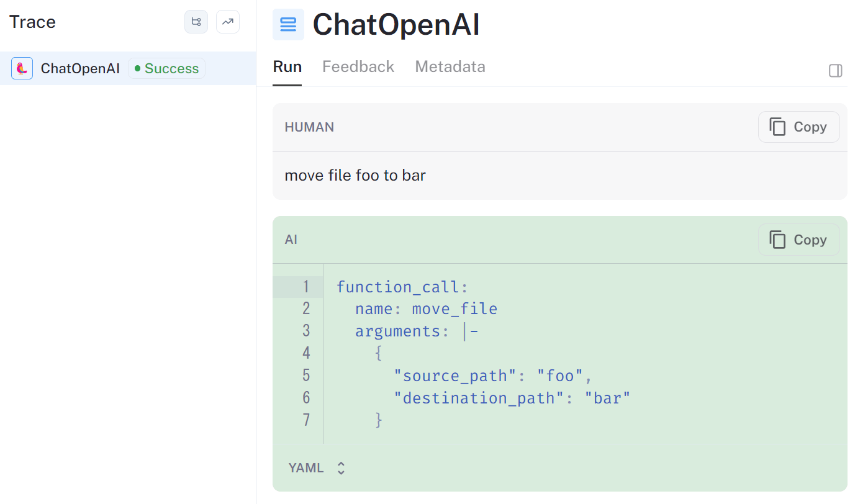
Task: Click the AI section label
Action: coord(291,240)
